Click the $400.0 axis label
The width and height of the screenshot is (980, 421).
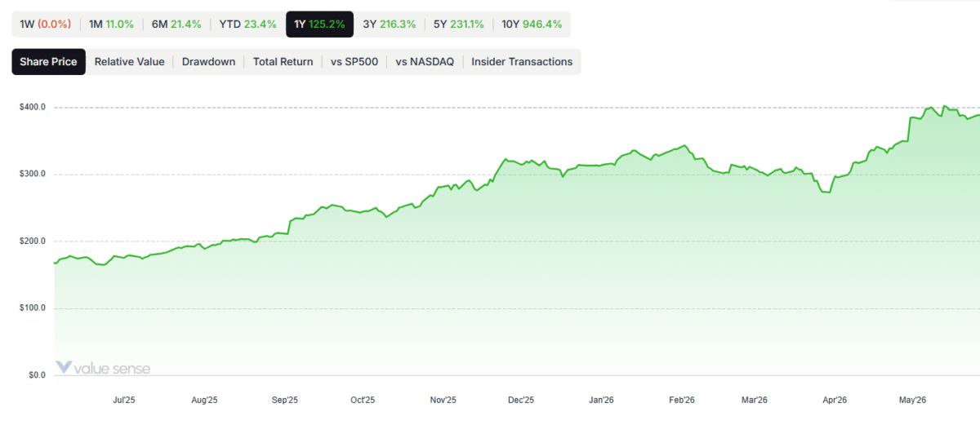tap(33, 108)
